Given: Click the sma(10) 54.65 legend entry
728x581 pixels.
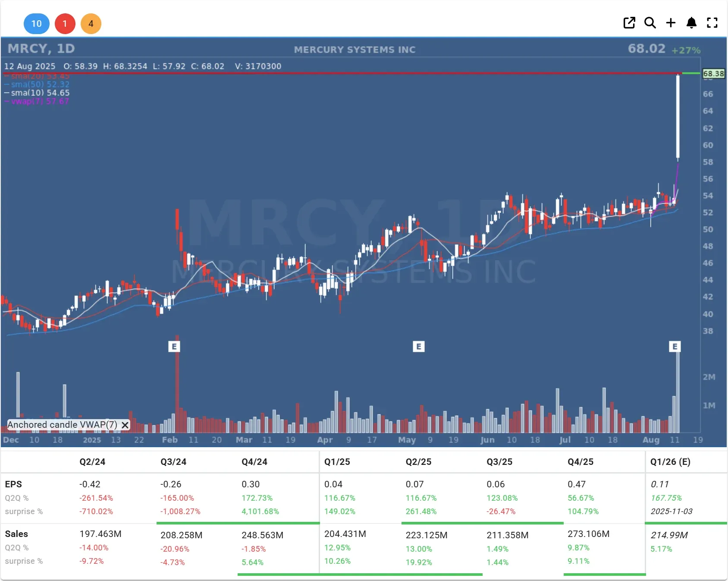Looking at the screenshot, I should (x=37, y=93).
